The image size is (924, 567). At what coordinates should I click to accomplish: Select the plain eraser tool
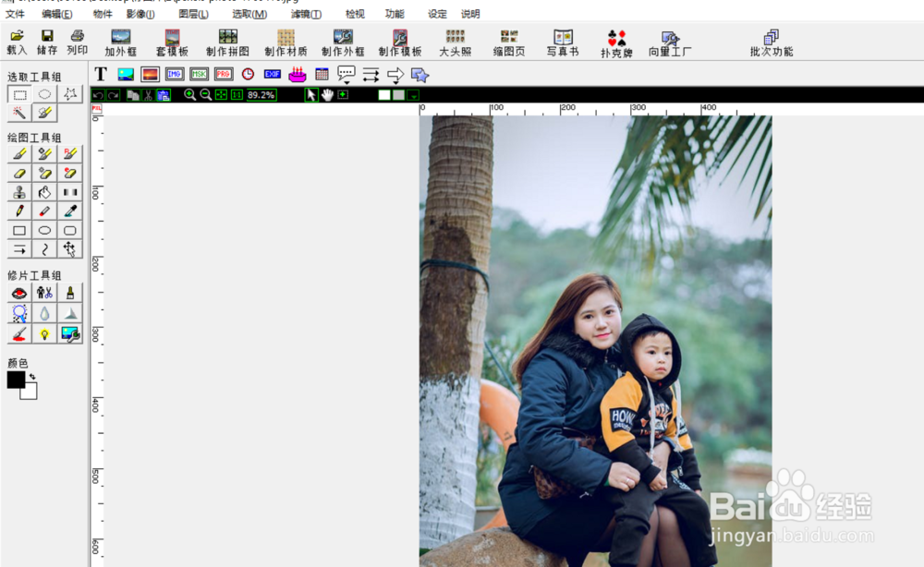point(19,173)
